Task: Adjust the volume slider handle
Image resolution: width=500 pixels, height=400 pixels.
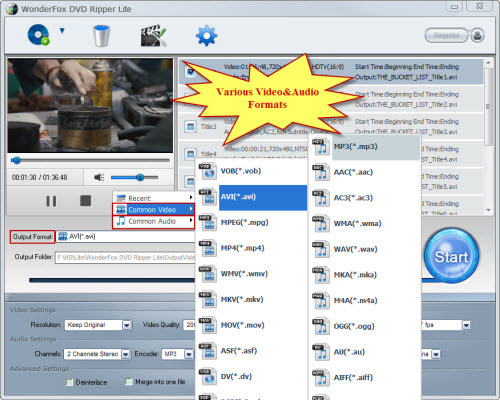Action: pyautogui.click(x=140, y=177)
